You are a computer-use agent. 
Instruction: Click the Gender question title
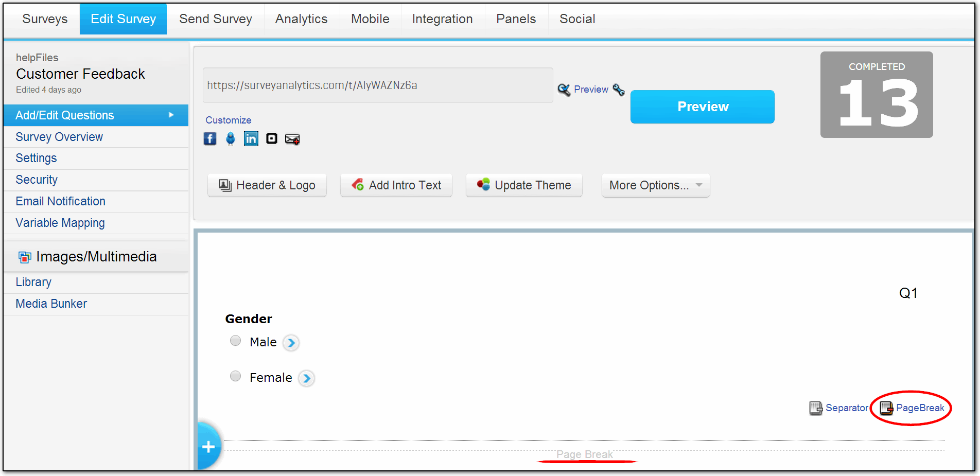point(249,319)
